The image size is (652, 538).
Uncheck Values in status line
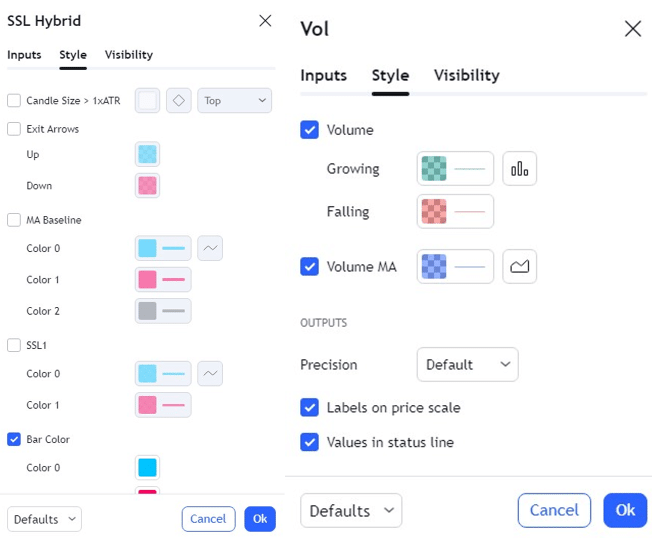[x=309, y=442]
